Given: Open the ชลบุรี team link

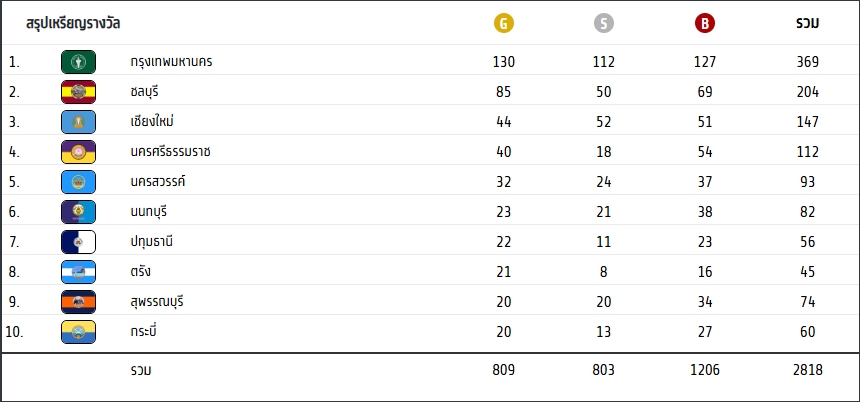Looking at the screenshot, I should [145, 92].
